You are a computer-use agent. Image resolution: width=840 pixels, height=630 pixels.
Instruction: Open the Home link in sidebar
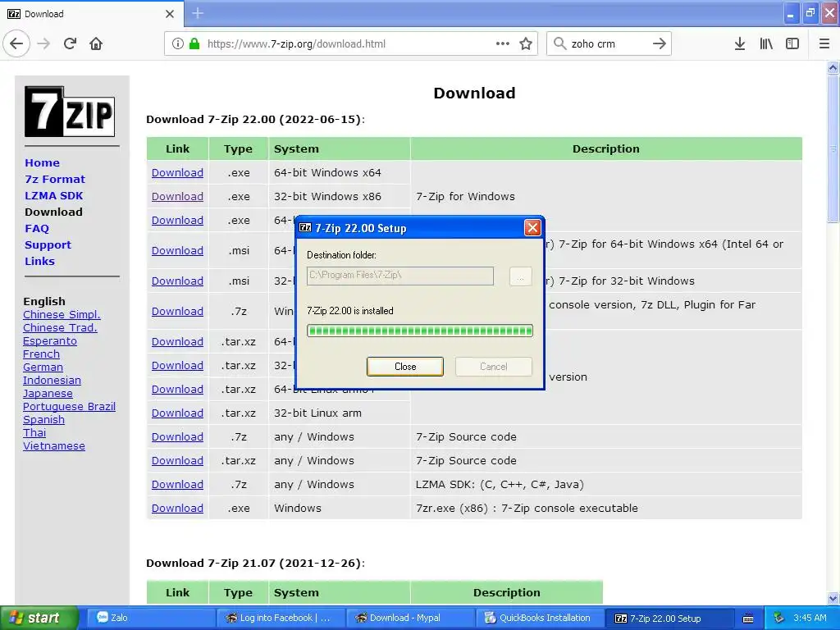(x=43, y=163)
